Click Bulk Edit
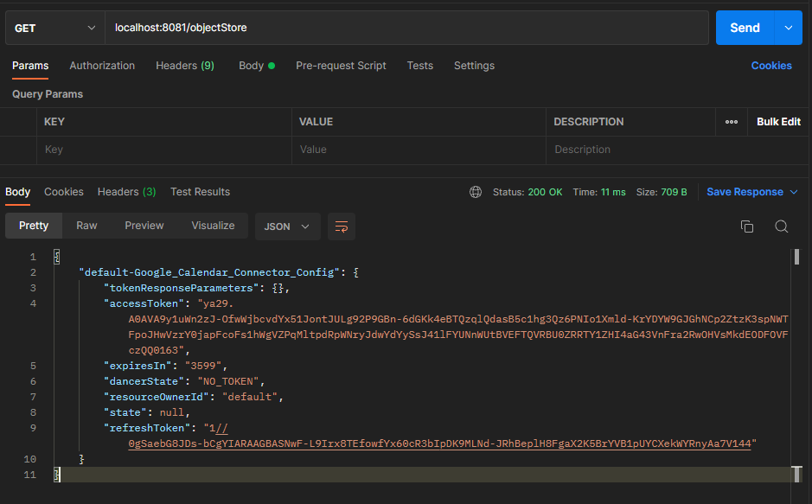Viewport: 812px width, 504px height. point(778,122)
